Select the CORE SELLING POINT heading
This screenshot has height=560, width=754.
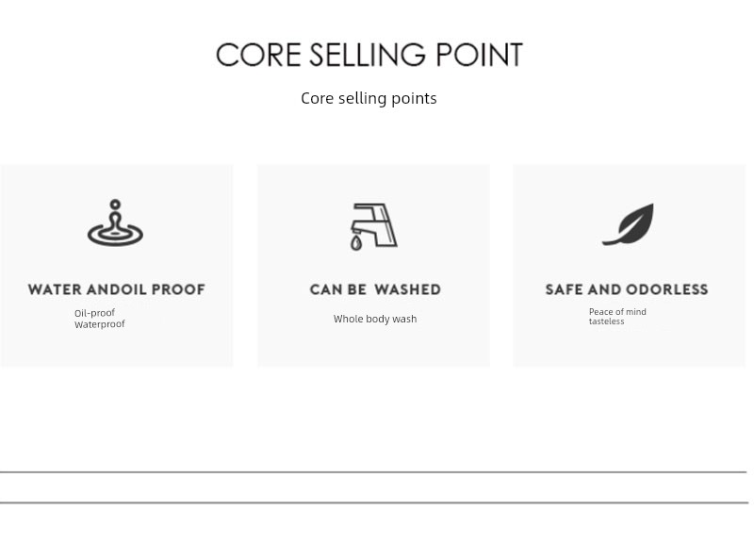tap(369, 55)
